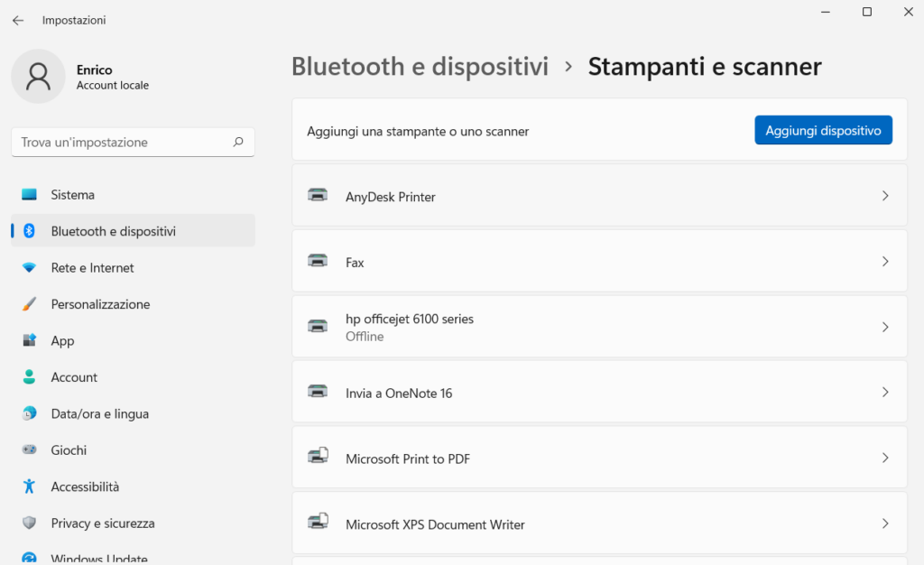Click the Stampanti e scanner page title
The width and height of the screenshot is (924, 565).
tap(705, 67)
